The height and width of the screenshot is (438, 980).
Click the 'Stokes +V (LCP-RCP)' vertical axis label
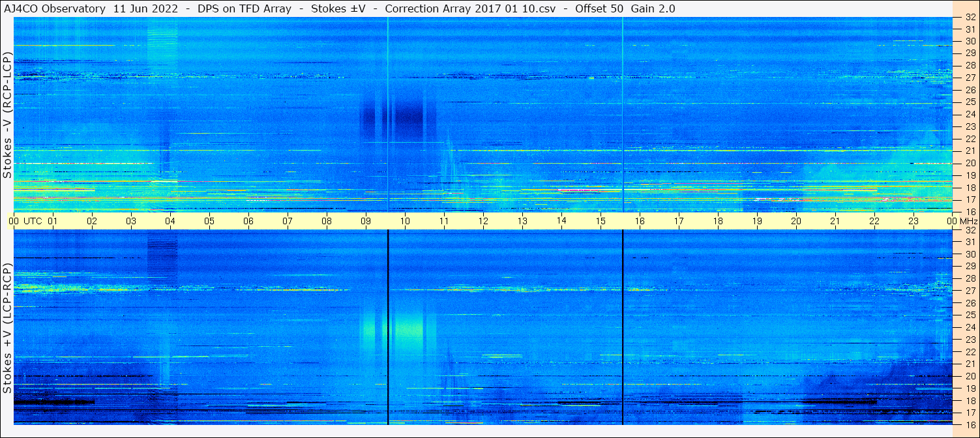coord(7,329)
